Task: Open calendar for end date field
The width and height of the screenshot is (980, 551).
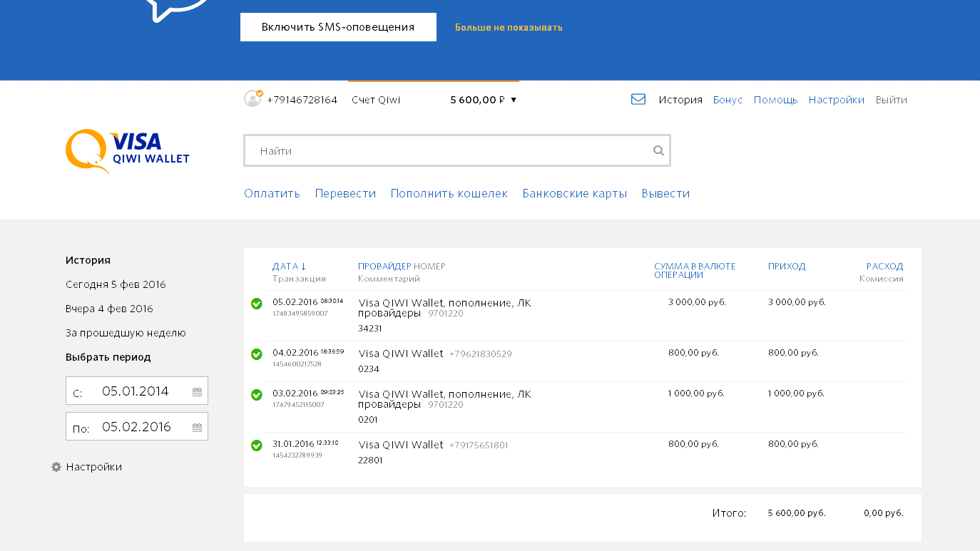Action: coord(197,428)
